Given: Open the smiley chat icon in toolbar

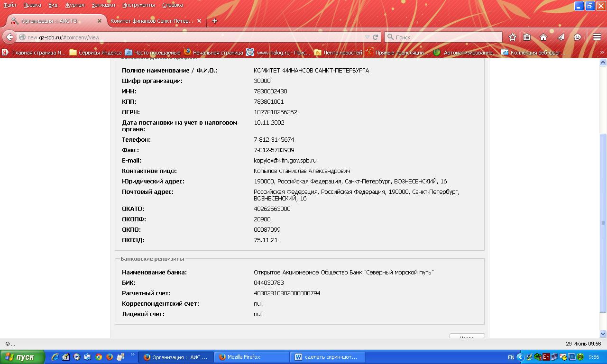Looking at the screenshot, I should point(578,37).
